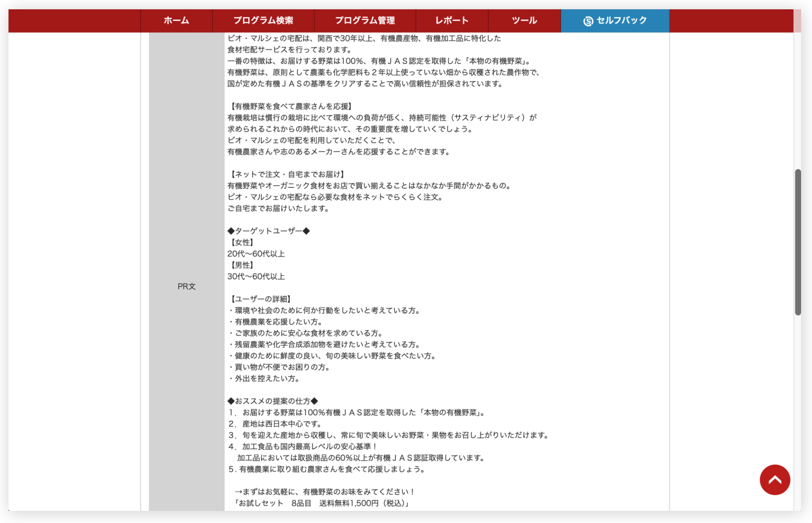The image size is (812, 523).
Task: Click the 【有機野菜を食べて農家さんを応援】 heading
Action: (291, 106)
